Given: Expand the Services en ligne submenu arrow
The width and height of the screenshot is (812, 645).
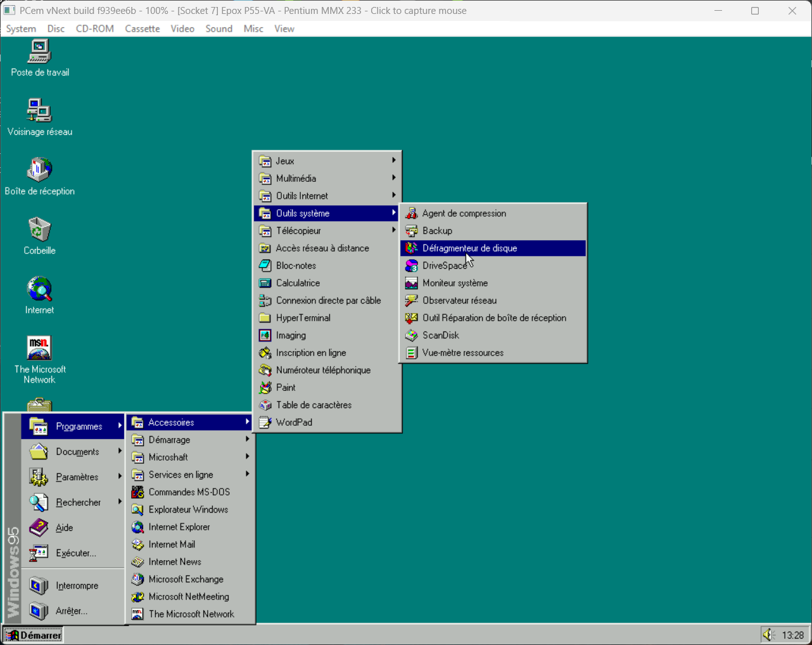Looking at the screenshot, I should tap(248, 474).
